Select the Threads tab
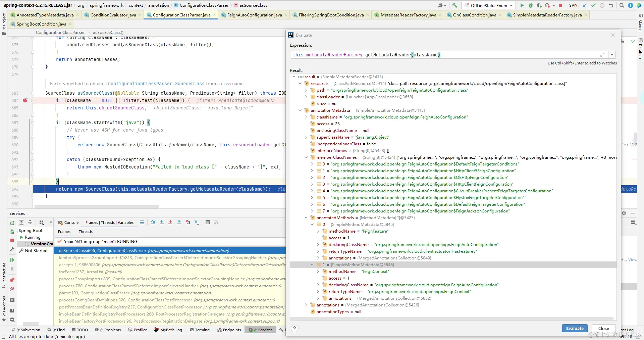 (86, 232)
